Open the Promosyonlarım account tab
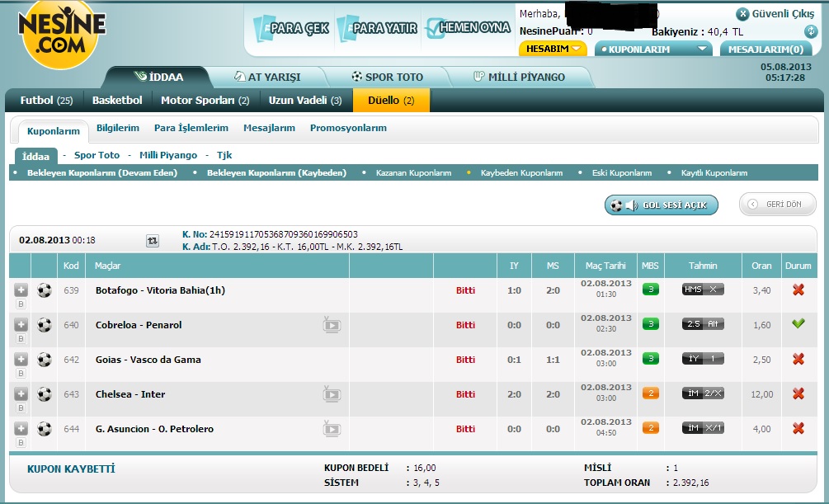This screenshot has height=504, width=829. (348, 128)
